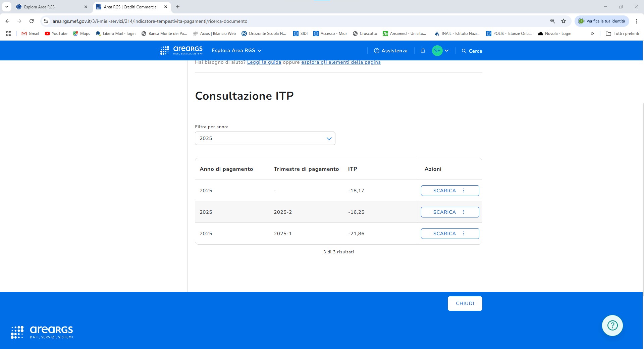Bookmark this page with the star icon
The width and height of the screenshot is (644, 349).
click(x=563, y=21)
